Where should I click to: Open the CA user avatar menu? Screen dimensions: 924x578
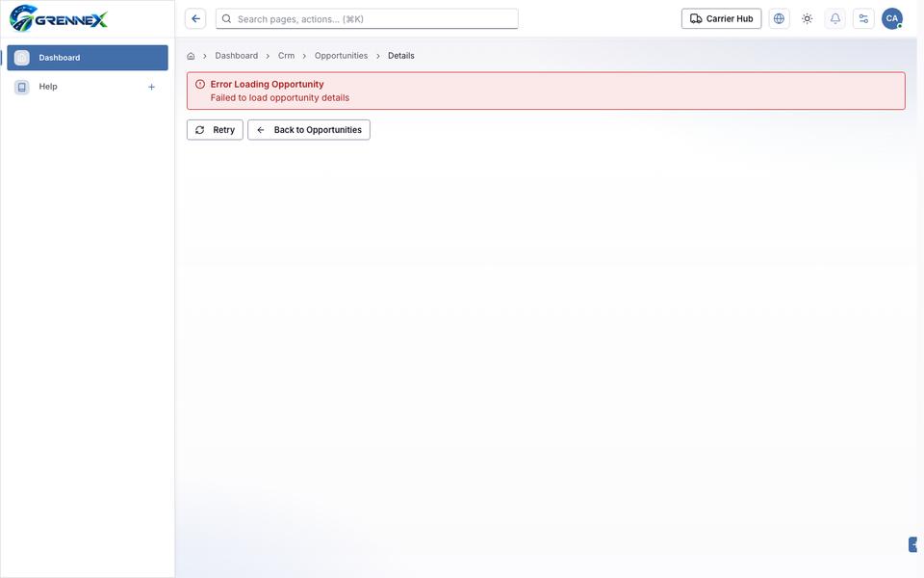pos(892,19)
